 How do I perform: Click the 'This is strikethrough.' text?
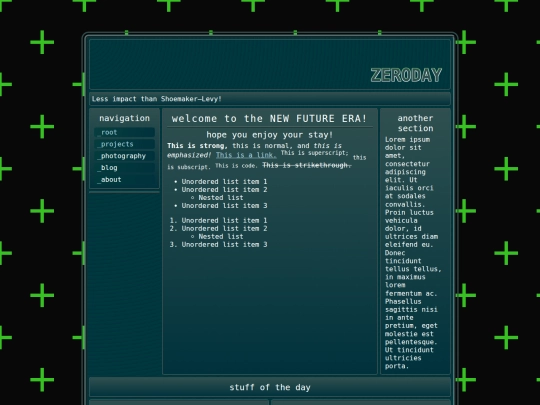point(307,165)
